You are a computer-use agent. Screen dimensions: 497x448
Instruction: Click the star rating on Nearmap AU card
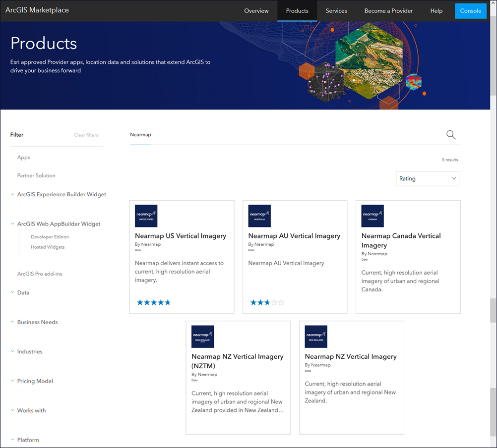pyautogui.click(x=267, y=302)
